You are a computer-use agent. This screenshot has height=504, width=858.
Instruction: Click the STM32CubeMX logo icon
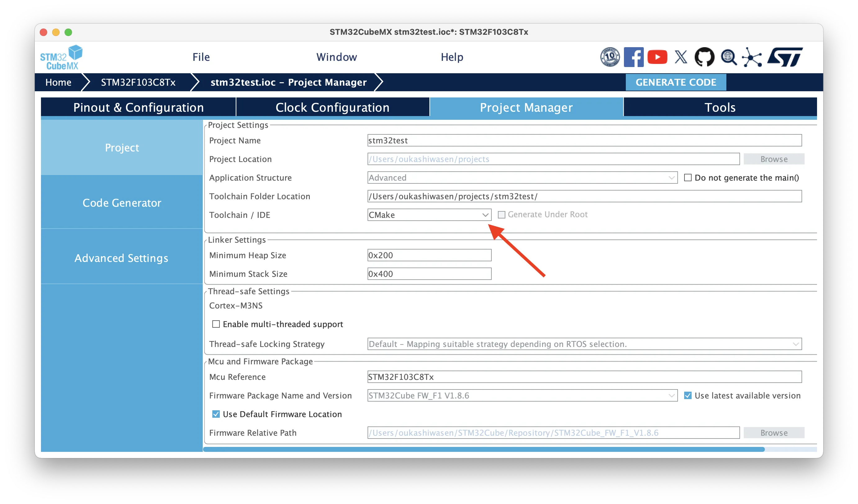61,57
